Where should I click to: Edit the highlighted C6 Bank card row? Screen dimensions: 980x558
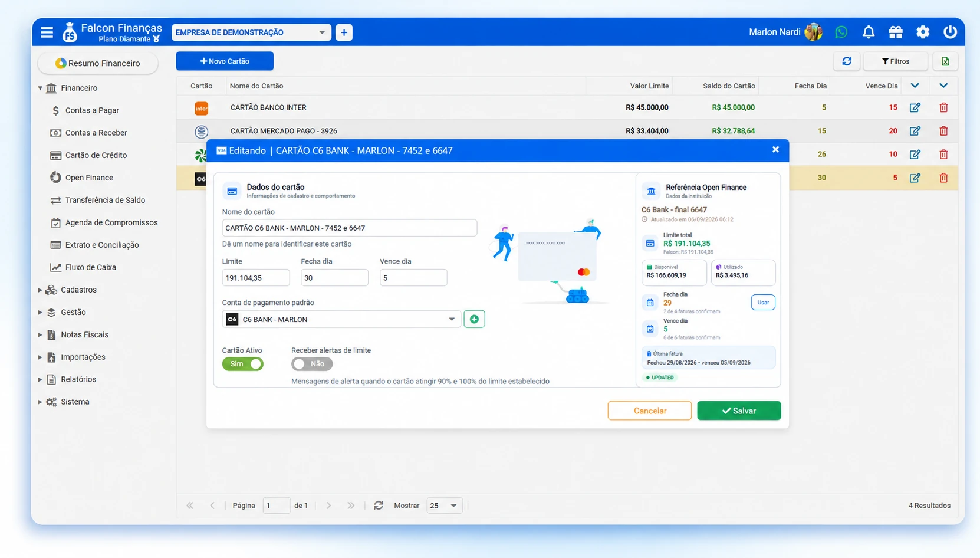pyautogui.click(x=915, y=178)
